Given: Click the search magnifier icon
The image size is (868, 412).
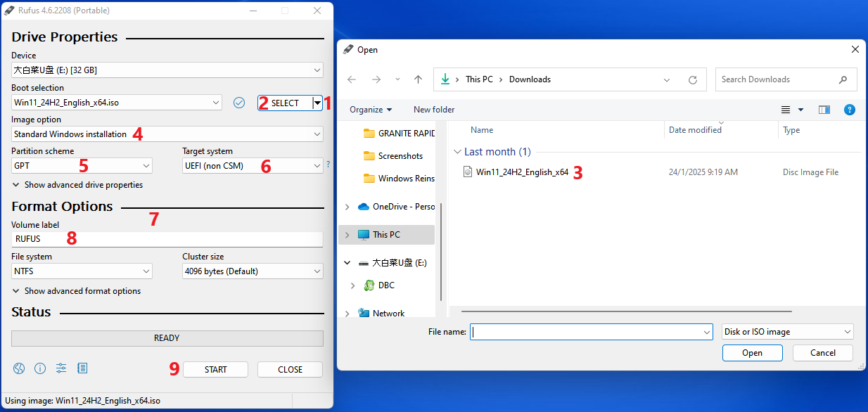Looking at the screenshot, I should pyautogui.click(x=843, y=79).
